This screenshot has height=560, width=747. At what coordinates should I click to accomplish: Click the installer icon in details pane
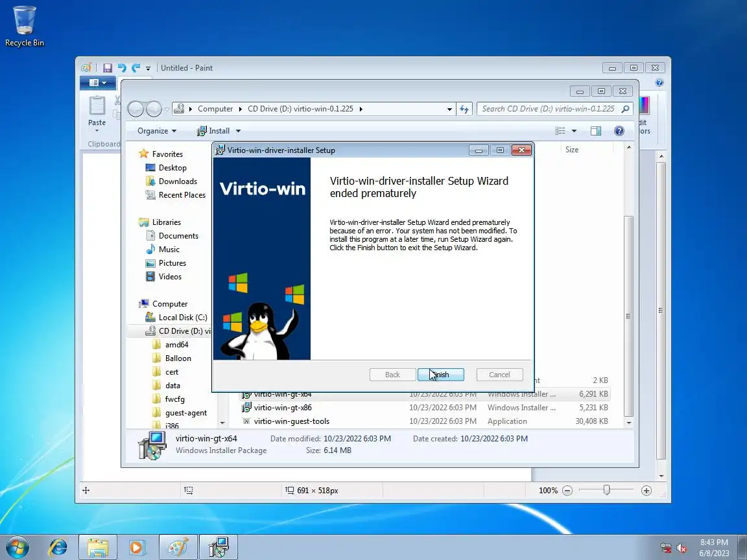152,445
